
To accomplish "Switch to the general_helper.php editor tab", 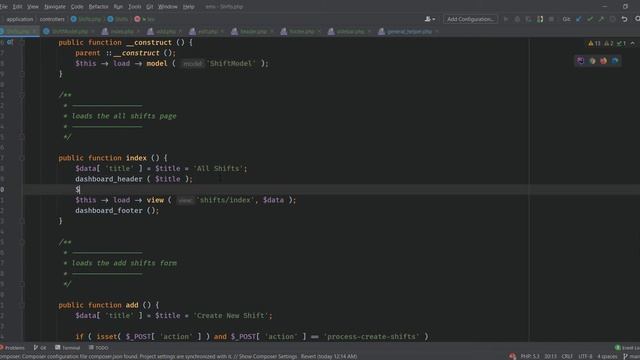I will (x=409, y=31).
